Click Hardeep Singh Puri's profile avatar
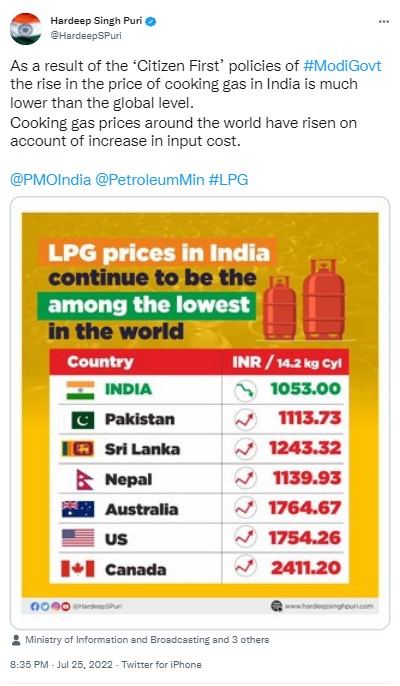This screenshot has width=400, height=686. 26,28
